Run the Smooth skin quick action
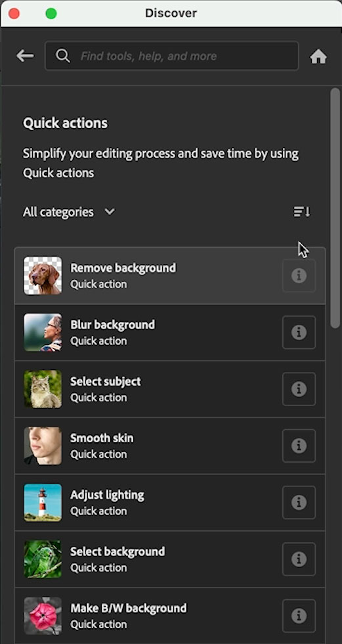 pyautogui.click(x=170, y=446)
